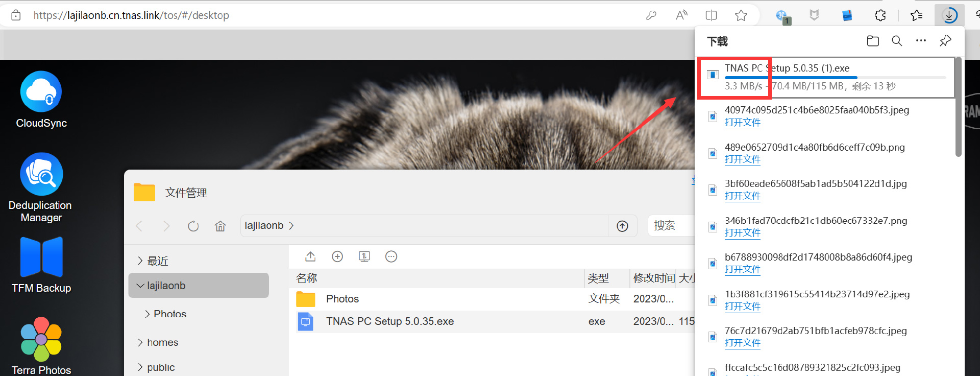Search downloads using the magnifier icon
The height and width of the screenshot is (376, 980).
[x=897, y=41]
